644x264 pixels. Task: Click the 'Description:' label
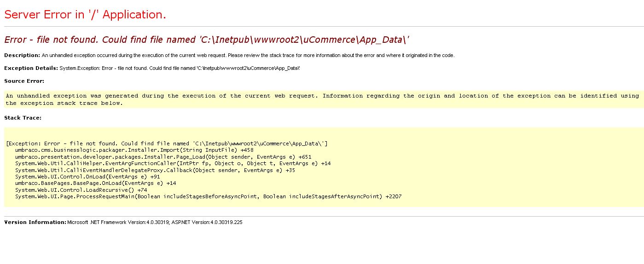(22, 55)
